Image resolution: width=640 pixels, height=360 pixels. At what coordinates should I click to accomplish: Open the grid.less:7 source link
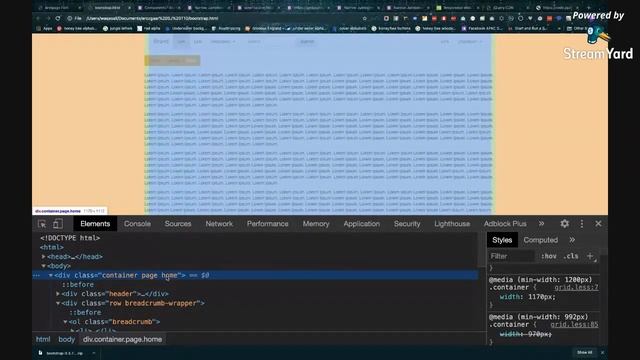coord(576,288)
